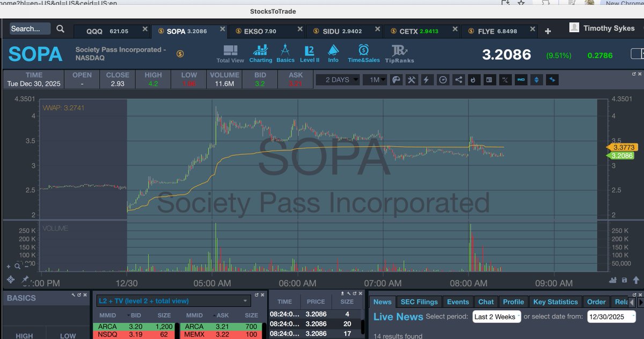644x339 pixels.
Task: Open the 12/30/2025 date selector
Action: pos(611,316)
